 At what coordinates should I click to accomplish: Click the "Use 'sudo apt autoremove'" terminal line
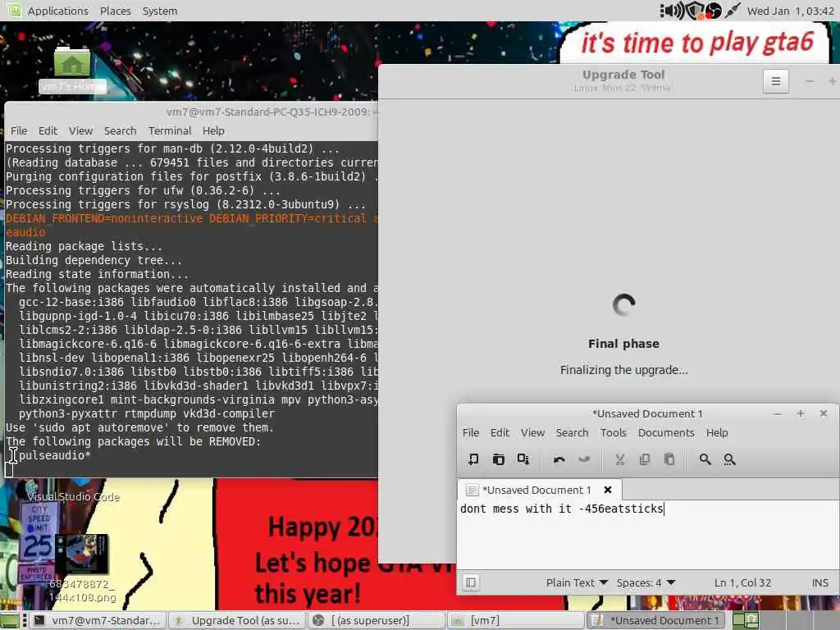point(139,427)
